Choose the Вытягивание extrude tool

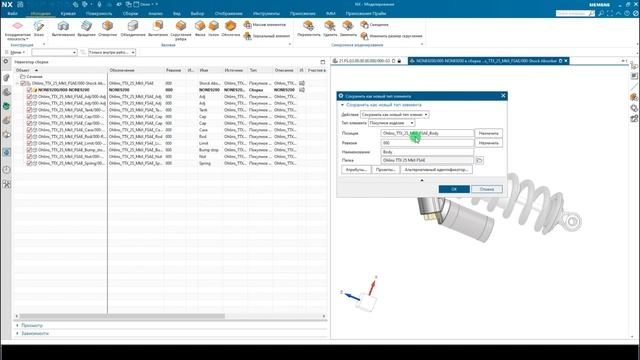63,29
